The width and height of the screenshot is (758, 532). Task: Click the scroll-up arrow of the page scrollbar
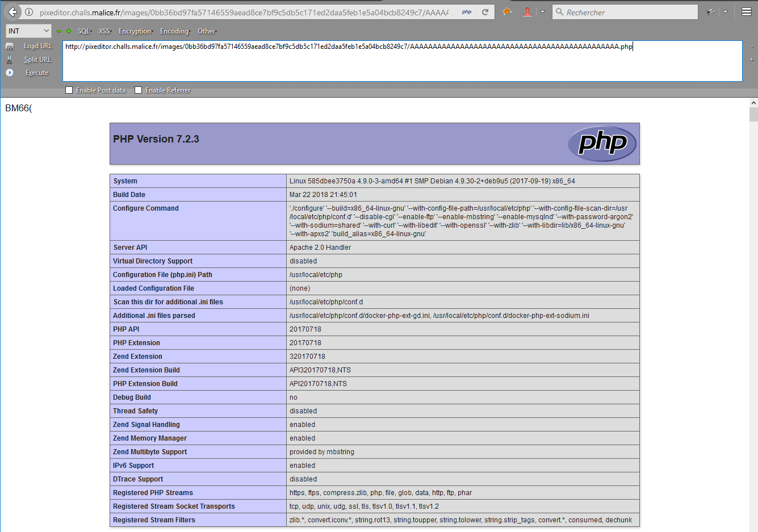click(x=753, y=103)
